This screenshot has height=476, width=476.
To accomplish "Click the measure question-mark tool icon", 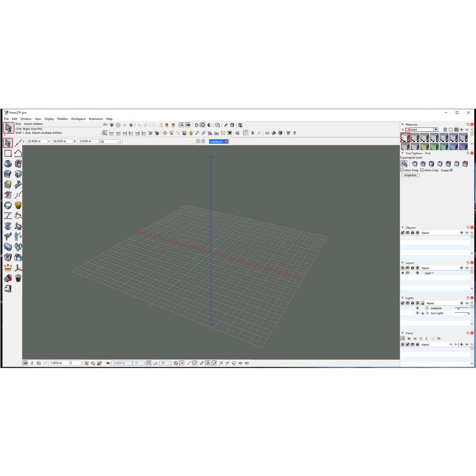I will [x=8, y=268].
